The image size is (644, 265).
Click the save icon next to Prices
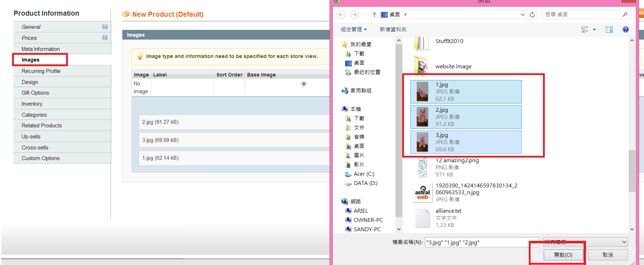[105, 37]
